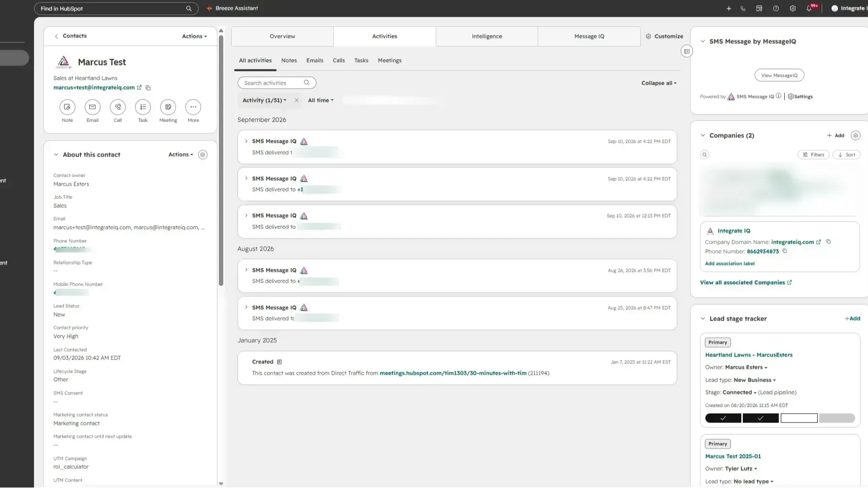This screenshot has height=488, width=868.
Task: Click the More actions ellipsis icon
Action: (193, 107)
